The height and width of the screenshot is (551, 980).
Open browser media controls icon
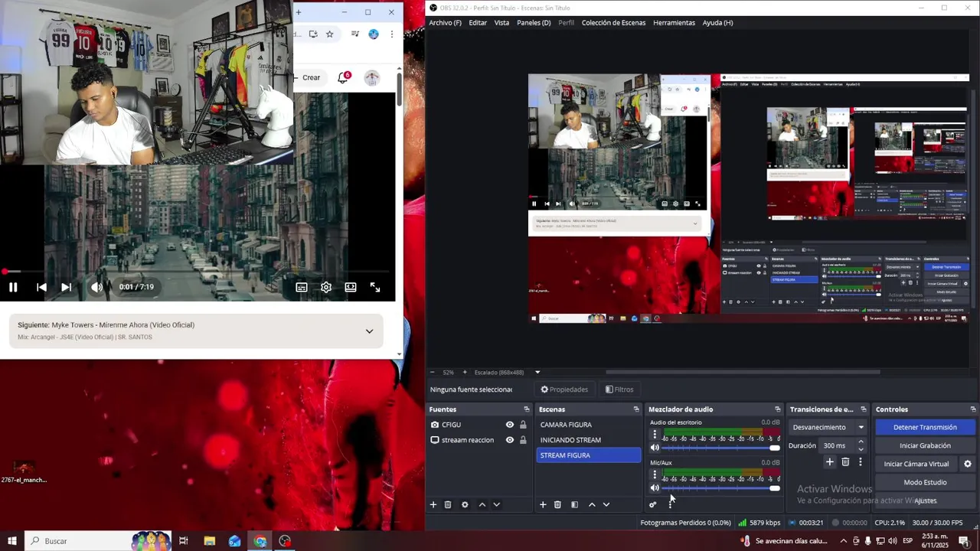pos(354,34)
